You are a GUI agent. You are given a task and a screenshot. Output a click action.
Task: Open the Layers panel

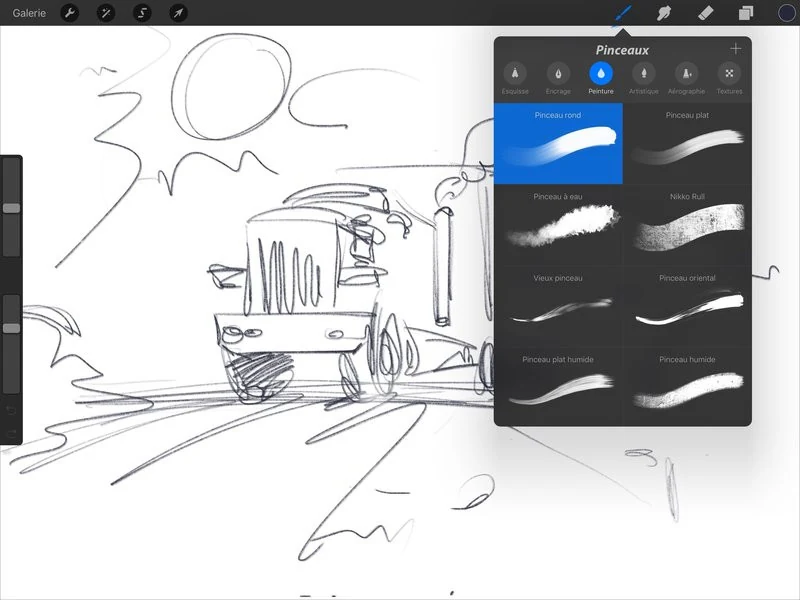746,13
